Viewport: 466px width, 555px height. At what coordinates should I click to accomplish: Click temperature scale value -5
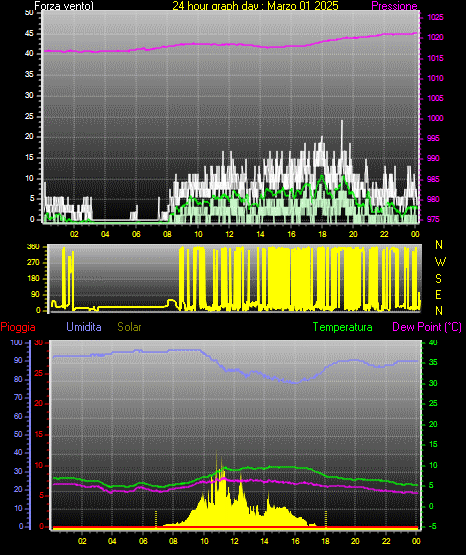coord(432,526)
